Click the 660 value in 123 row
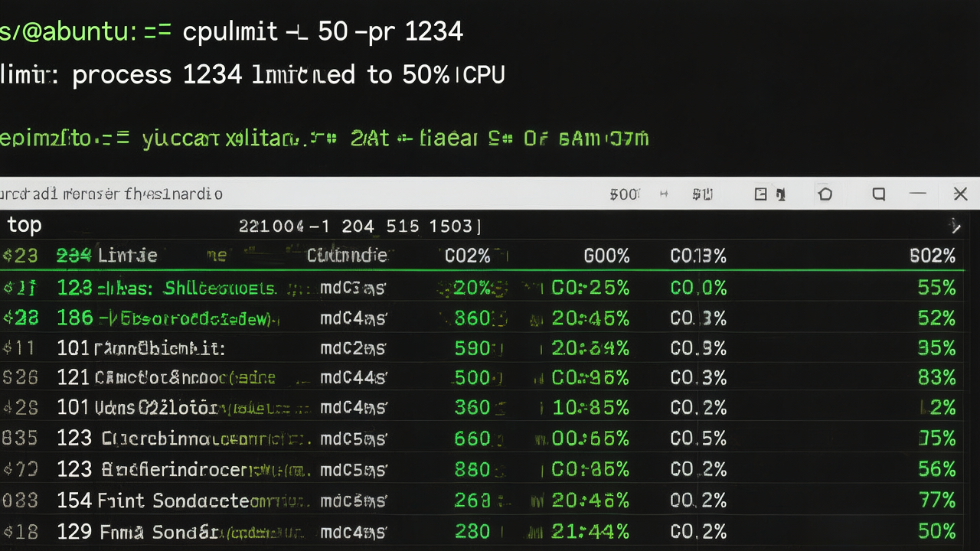Screen dimensions: 980x551 472,439
